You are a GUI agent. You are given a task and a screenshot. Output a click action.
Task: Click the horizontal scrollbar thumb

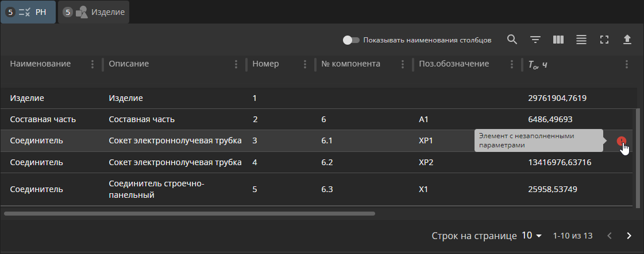click(x=190, y=213)
